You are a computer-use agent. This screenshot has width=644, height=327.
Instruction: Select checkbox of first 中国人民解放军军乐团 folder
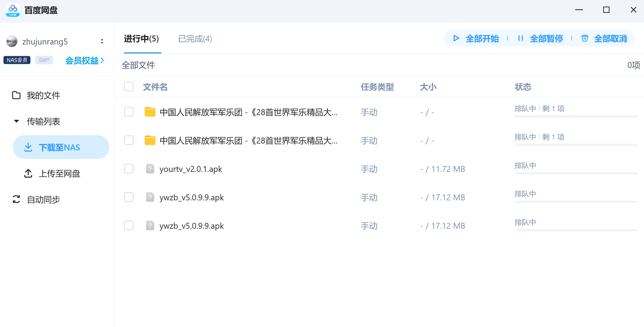pyautogui.click(x=129, y=112)
